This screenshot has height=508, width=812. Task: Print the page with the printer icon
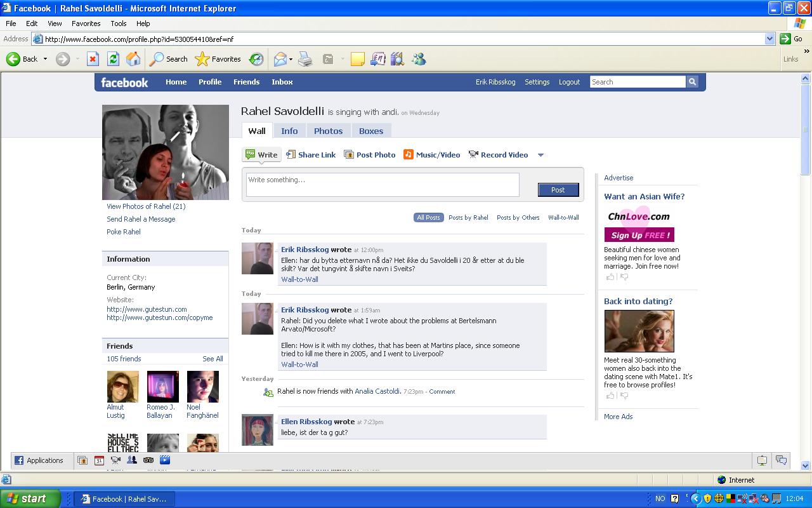305,59
